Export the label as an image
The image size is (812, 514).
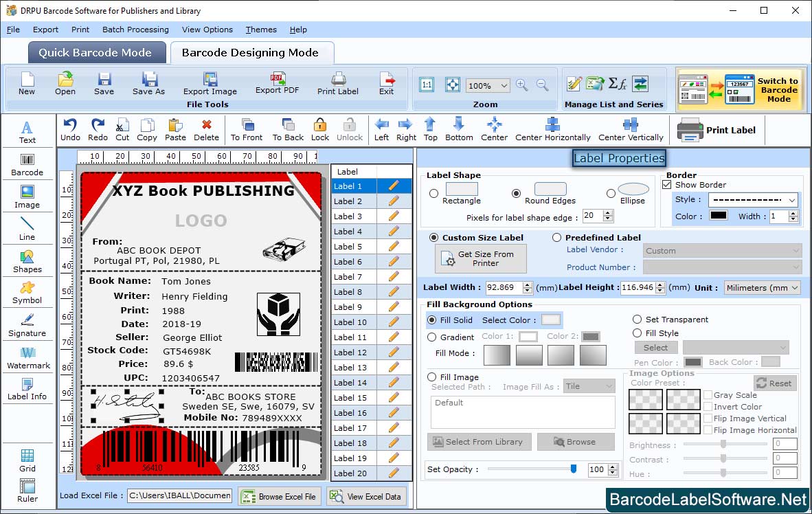point(210,84)
